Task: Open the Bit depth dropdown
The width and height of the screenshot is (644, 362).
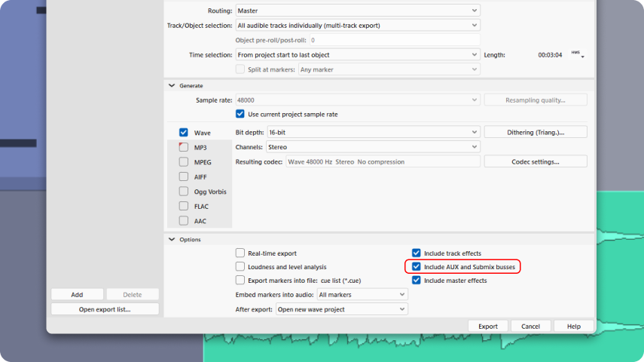Action: [374, 133]
